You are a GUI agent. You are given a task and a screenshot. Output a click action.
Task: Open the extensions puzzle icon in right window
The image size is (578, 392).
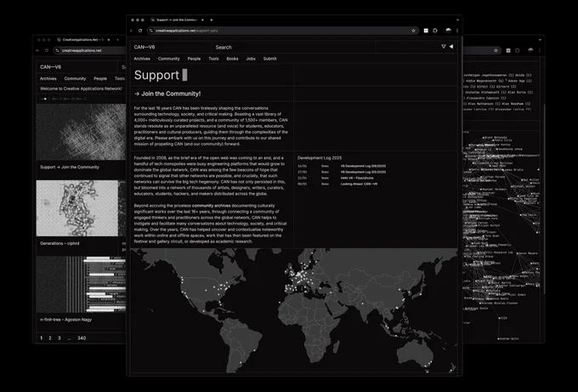518,50
